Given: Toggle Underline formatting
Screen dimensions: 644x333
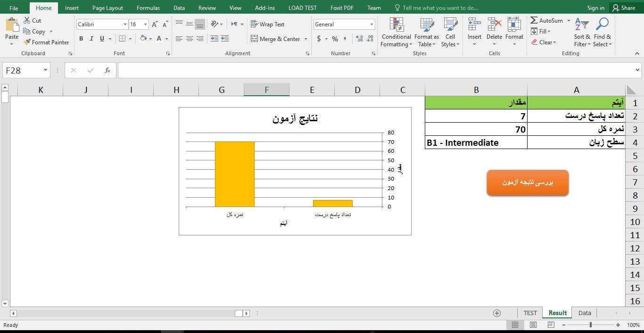Looking at the screenshot, I should (x=102, y=39).
